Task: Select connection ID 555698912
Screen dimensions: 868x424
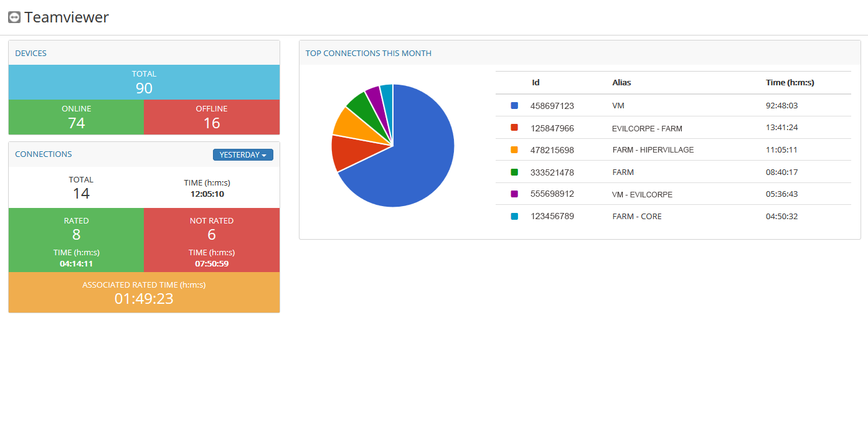Action: tap(552, 194)
